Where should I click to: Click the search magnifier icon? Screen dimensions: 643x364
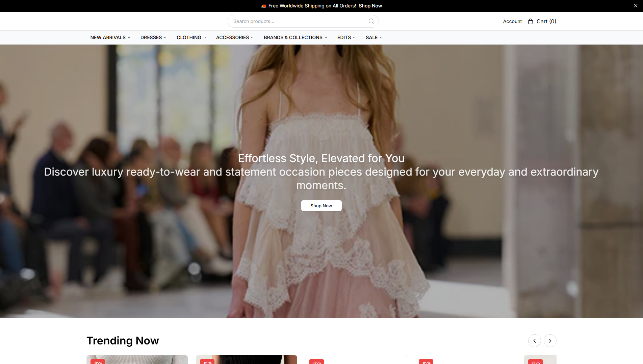[x=371, y=21]
